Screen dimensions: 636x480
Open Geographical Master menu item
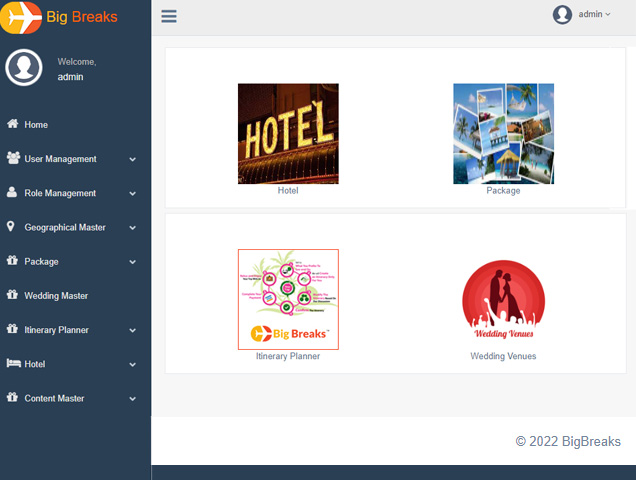pos(65,227)
